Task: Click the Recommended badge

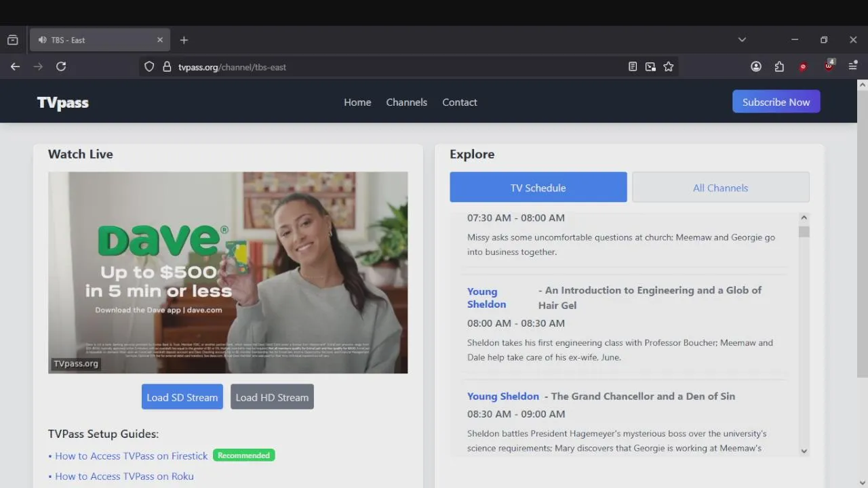Action: click(x=244, y=455)
